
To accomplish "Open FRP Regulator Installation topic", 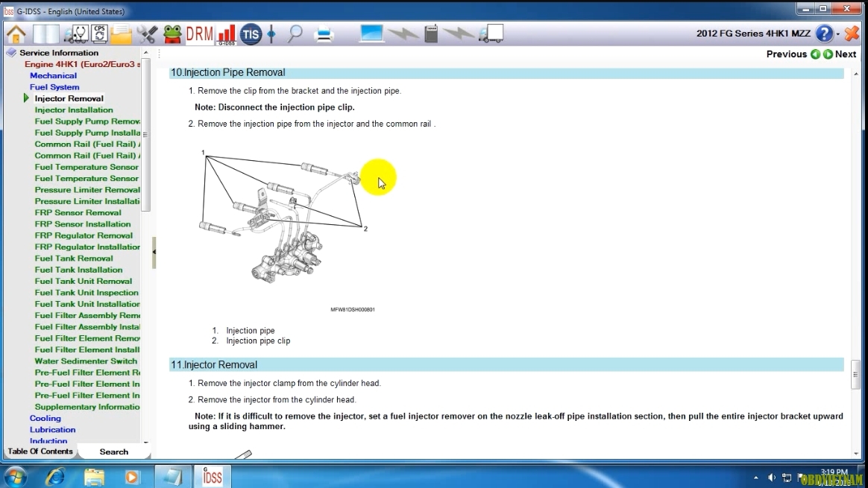I will click(x=87, y=247).
